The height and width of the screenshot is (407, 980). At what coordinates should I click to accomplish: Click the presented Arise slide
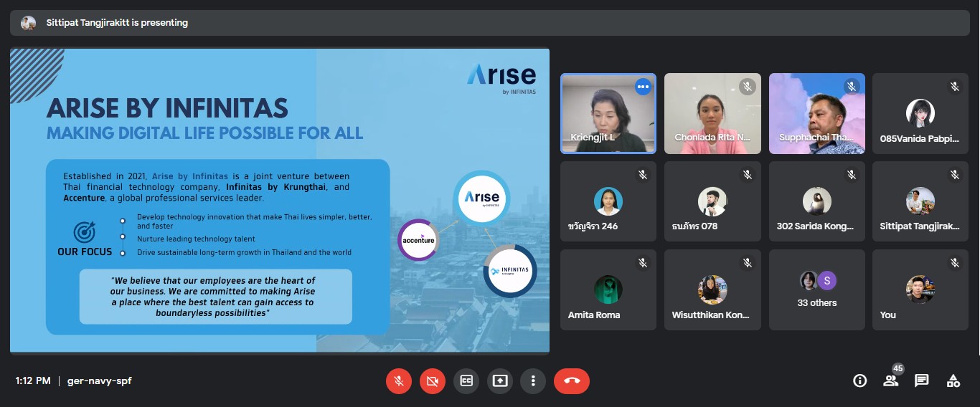point(280,201)
